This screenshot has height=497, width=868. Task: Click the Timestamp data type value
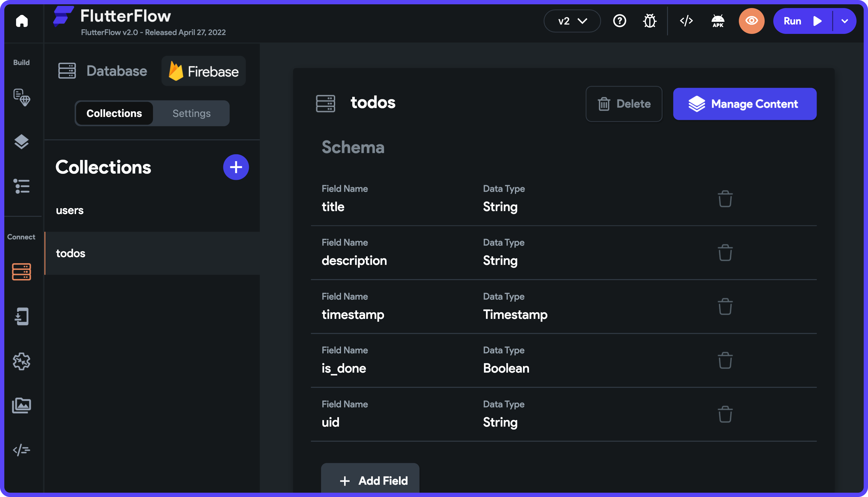515,315
